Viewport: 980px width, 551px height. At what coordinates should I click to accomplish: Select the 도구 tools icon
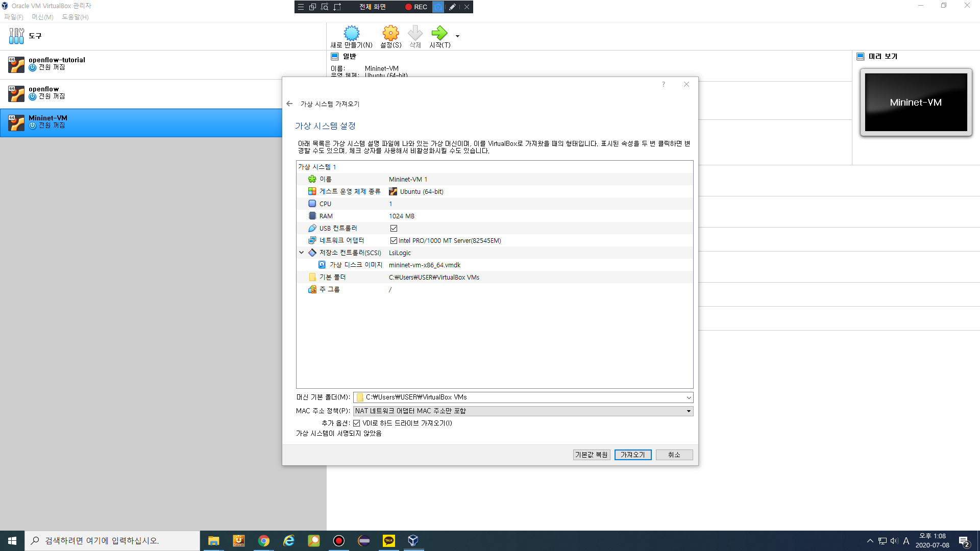tap(16, 36)
